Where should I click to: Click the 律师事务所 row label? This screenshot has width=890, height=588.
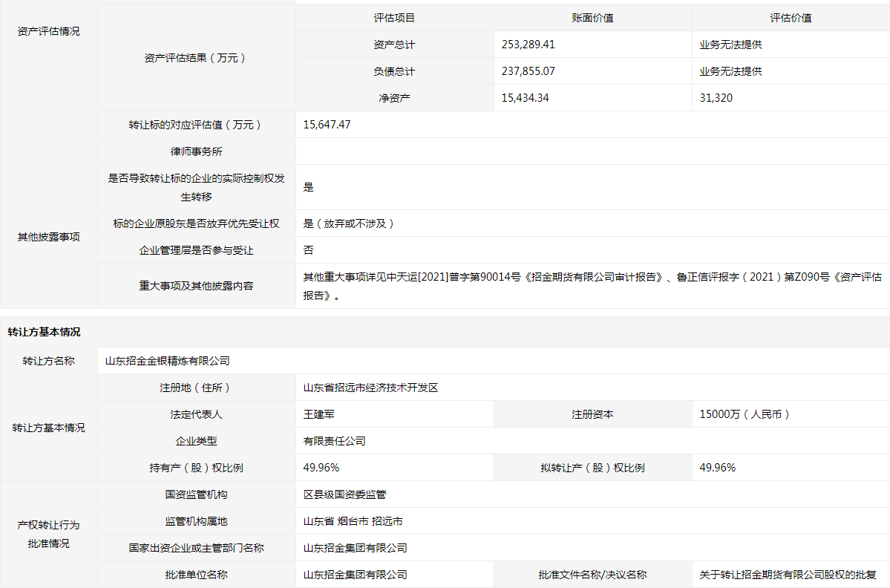pyautogui.click(x=197, y=151)
